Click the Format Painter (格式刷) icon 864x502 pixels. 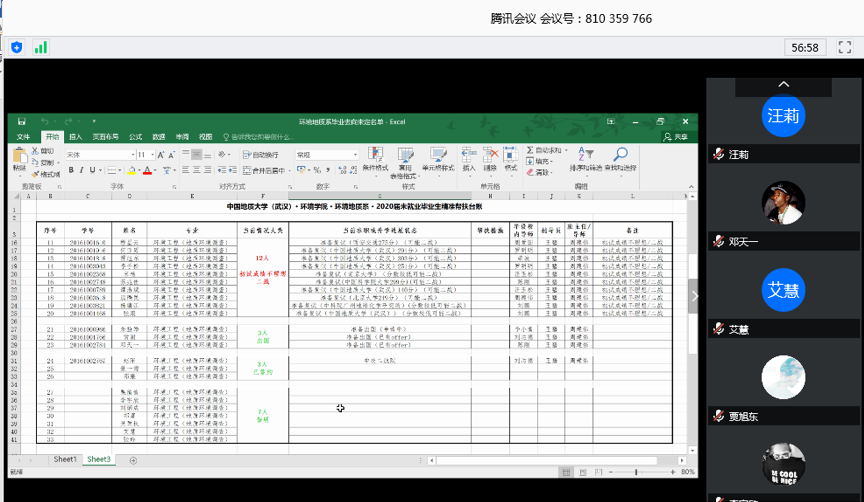tap(45, 174)
